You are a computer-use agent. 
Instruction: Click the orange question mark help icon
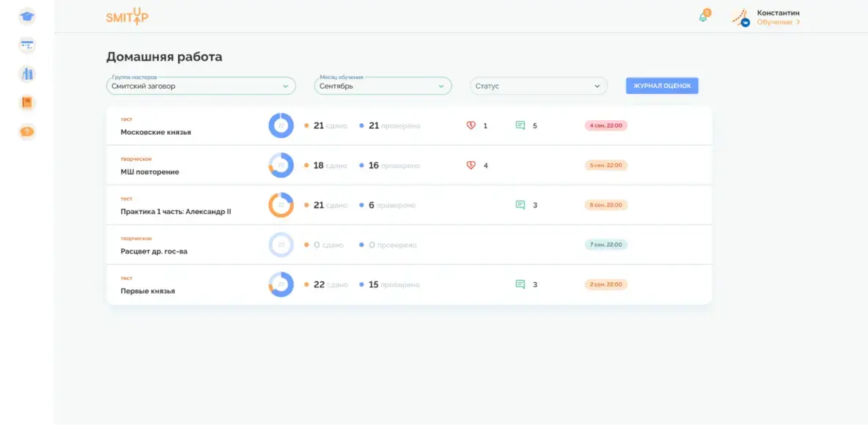click(x=27, y=132)
